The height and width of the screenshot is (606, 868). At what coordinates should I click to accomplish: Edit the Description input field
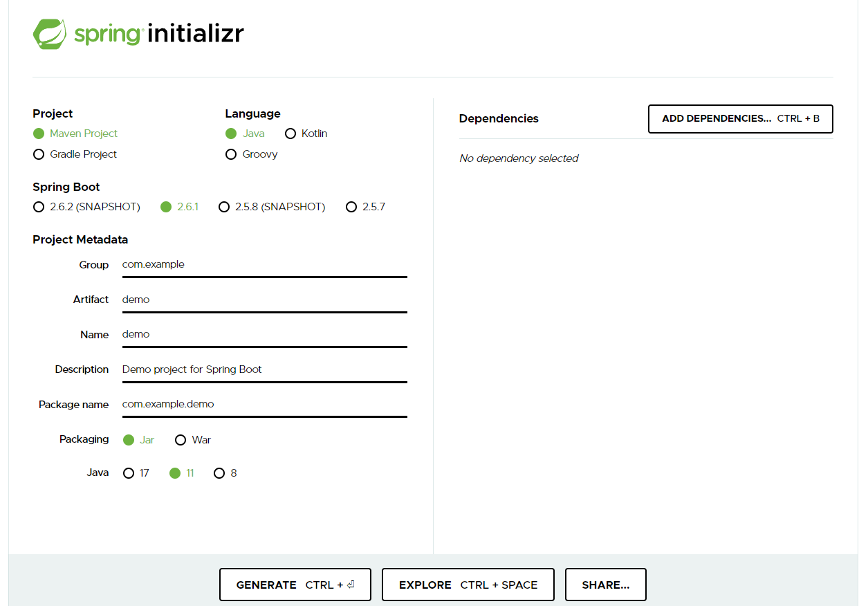click(x=265, y=369)
